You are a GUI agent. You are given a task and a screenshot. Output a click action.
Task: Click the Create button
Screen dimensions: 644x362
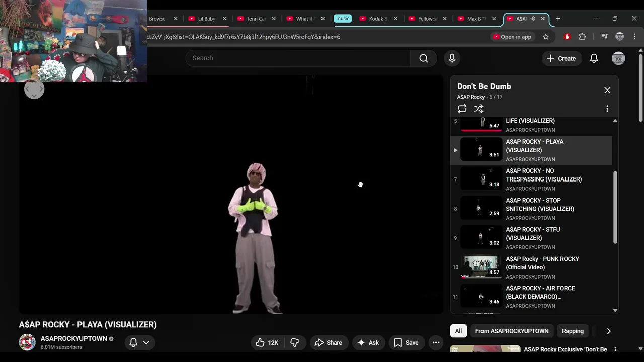coord(561,58)
